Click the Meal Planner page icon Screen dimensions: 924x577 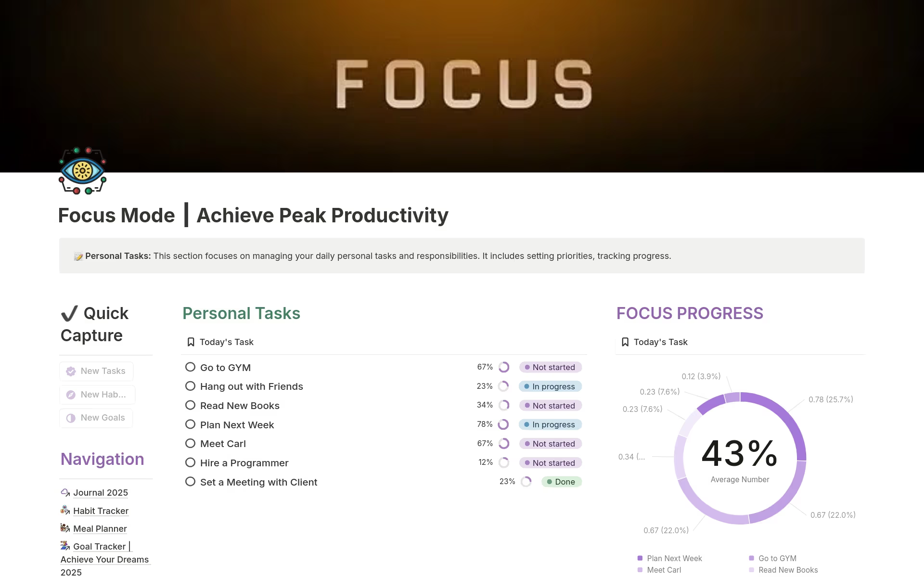(65, 528)
